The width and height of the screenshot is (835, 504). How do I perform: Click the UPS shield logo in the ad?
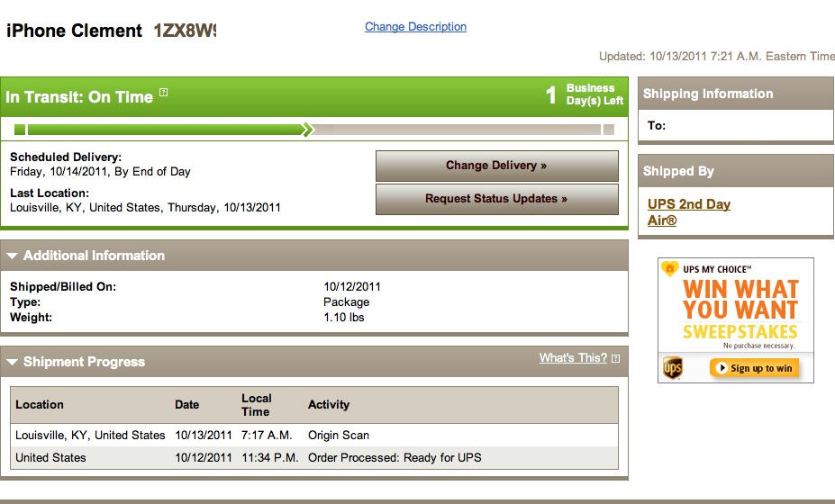coord(673,368)
